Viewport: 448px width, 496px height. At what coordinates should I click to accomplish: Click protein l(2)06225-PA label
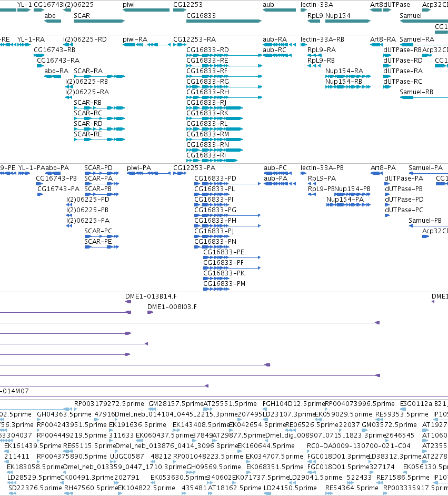click(x=88, y=221)
